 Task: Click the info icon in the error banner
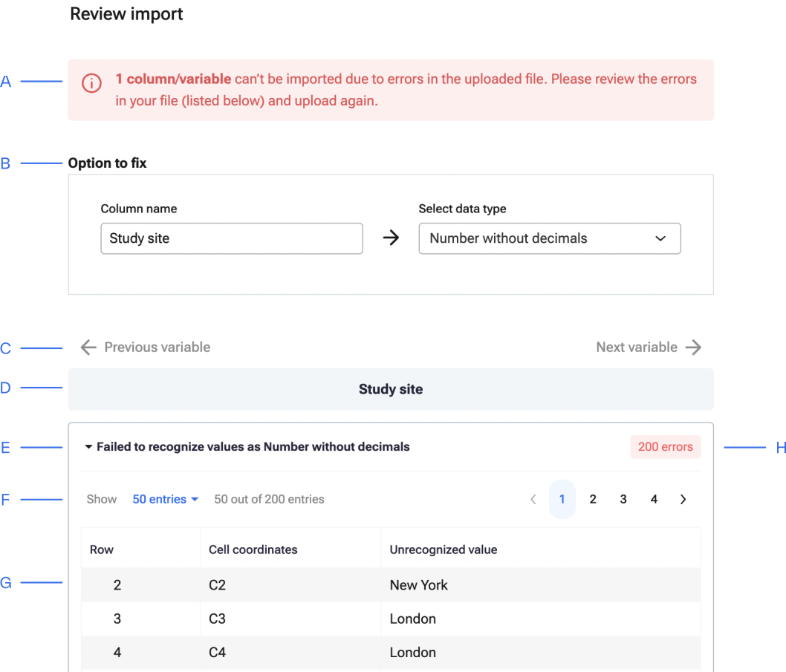pos(91,83)
